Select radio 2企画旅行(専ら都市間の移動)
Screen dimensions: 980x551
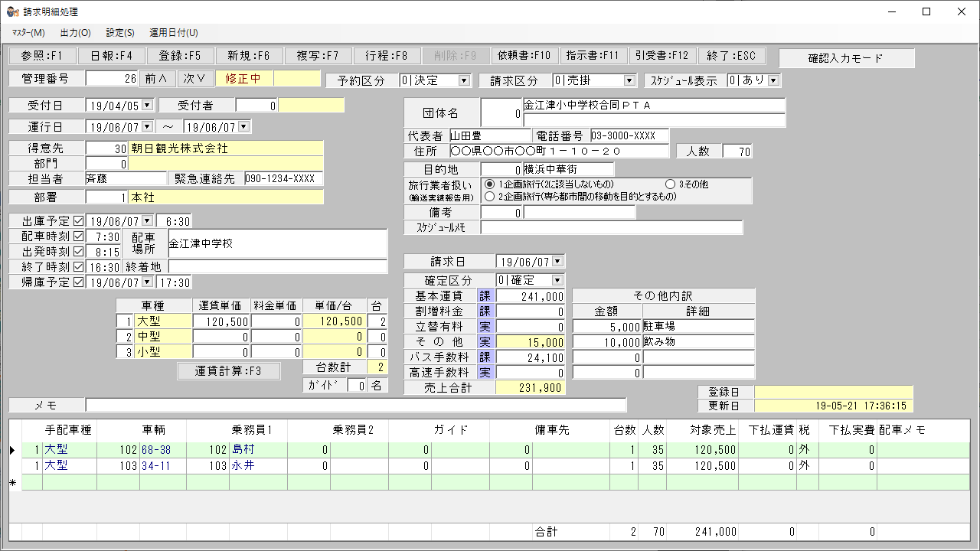490,197
